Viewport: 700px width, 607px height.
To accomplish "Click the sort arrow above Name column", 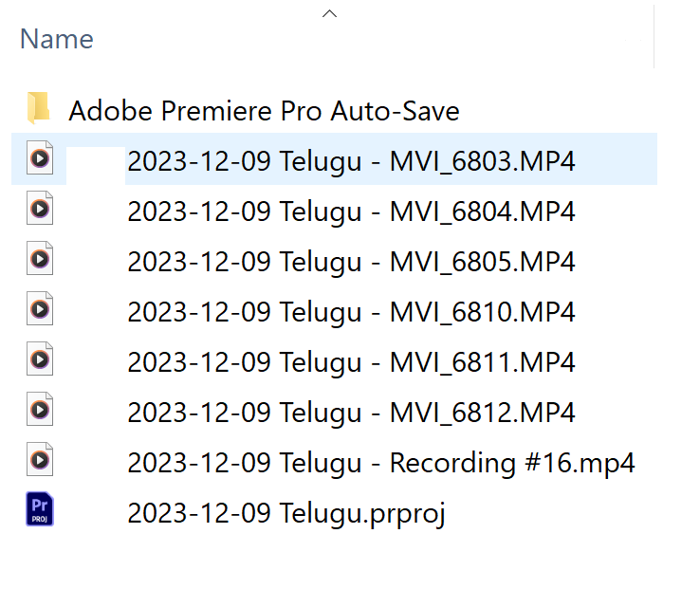I will pos(329,13).
